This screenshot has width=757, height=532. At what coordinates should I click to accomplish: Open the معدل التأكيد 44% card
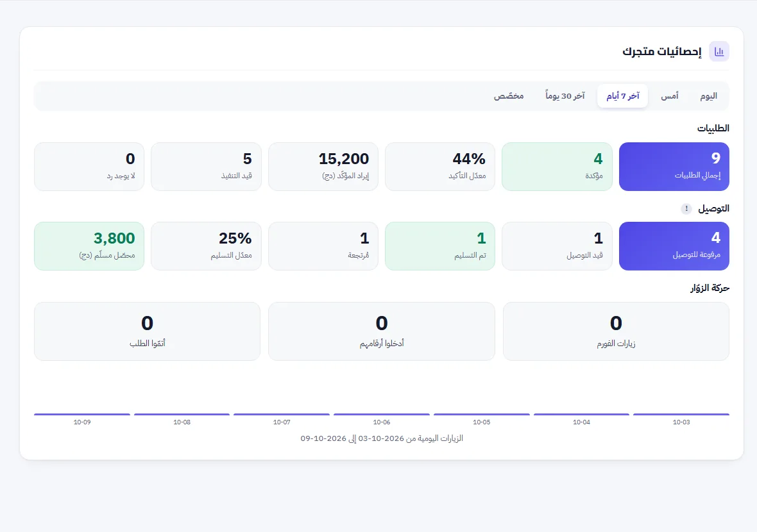tap(440, 167)
